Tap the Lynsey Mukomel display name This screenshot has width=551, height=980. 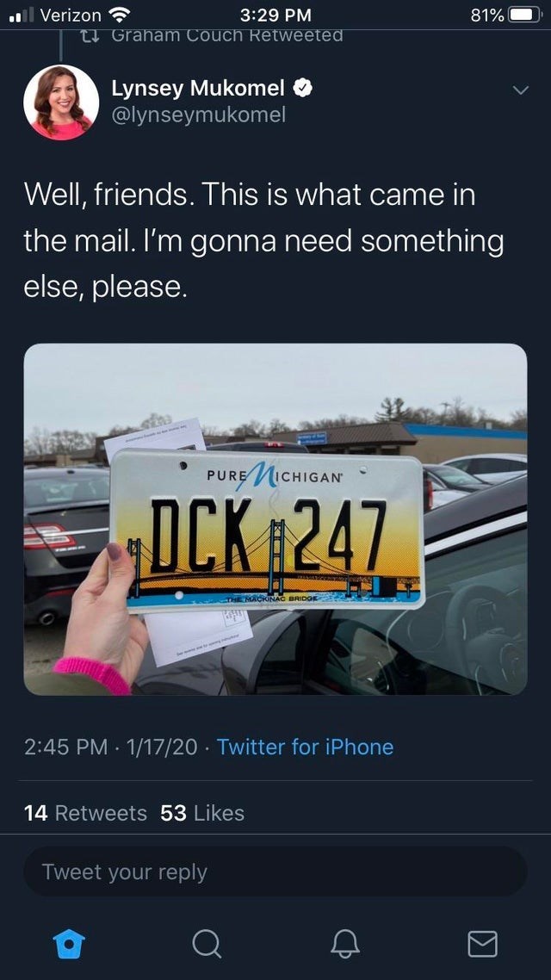(x=198, y=89)
